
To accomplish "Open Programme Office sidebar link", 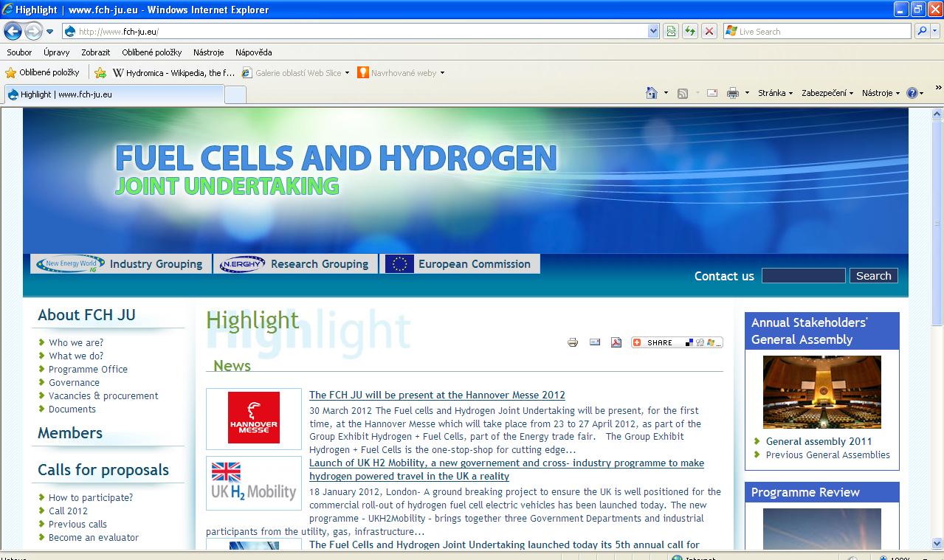I will pyautogui.click(x=88, y=369).
